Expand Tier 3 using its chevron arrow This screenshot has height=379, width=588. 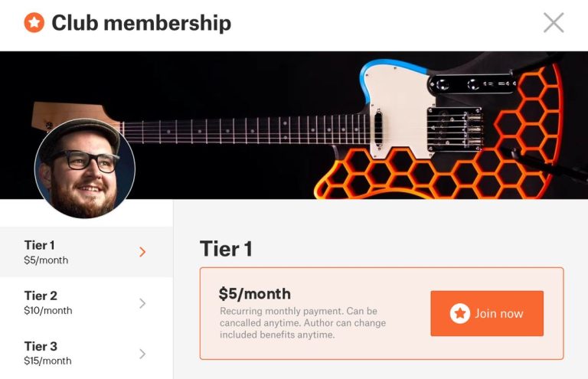click(x=142, y=354)
